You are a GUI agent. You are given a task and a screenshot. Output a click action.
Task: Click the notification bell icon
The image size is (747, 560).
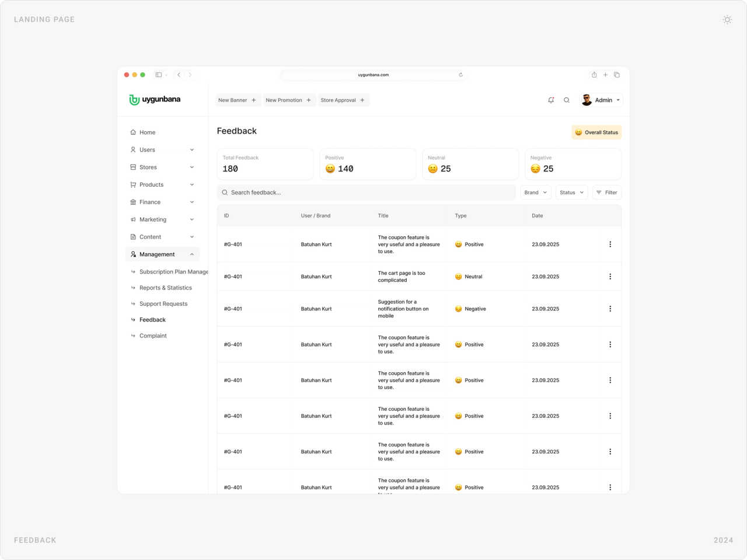(x=551, y=100)
